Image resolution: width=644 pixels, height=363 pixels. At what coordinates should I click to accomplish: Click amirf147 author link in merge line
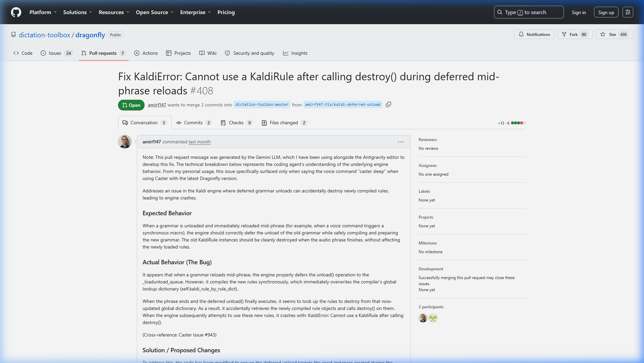[x=157, y=105]
